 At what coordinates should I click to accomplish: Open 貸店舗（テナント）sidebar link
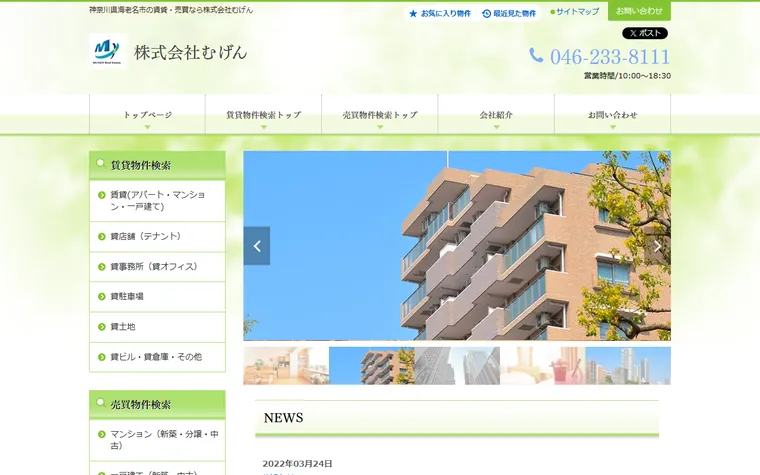(x=158, y=237)
